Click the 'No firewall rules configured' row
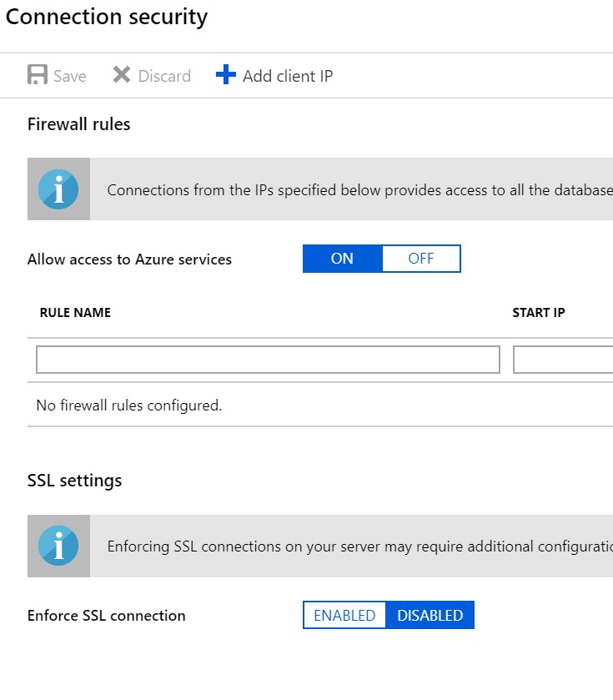 (129, 405)
